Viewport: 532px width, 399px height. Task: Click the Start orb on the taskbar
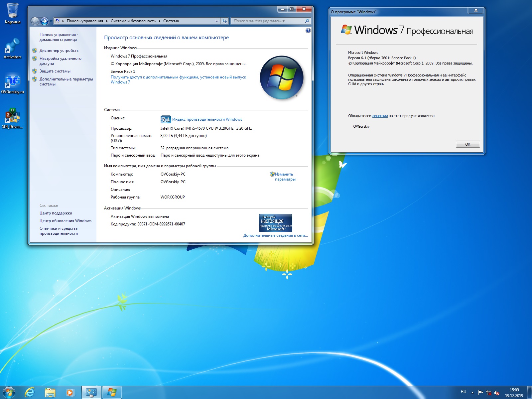9,392
